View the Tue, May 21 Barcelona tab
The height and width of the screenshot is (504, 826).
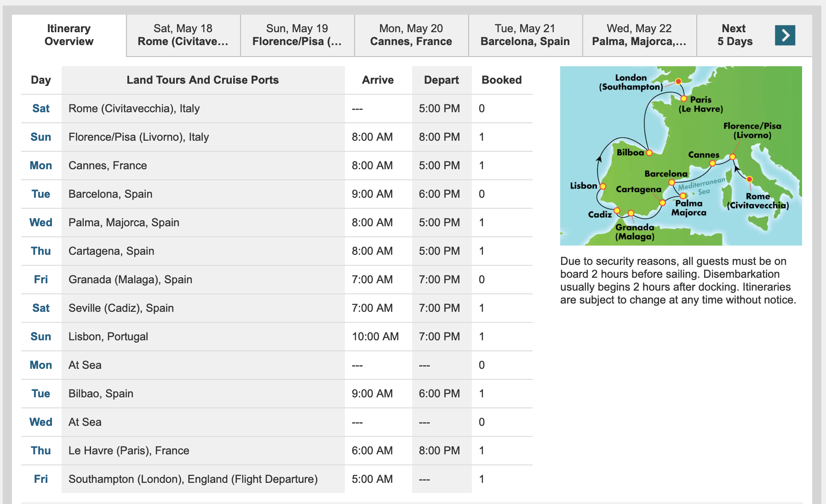pyautogui.click(x=525, y=35)
